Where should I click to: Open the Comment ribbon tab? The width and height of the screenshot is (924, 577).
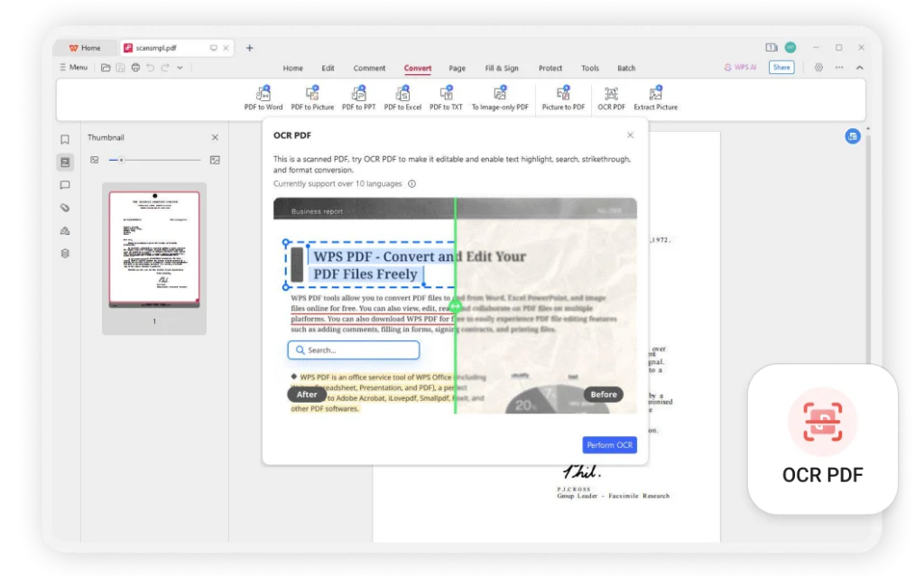[369, 68]
